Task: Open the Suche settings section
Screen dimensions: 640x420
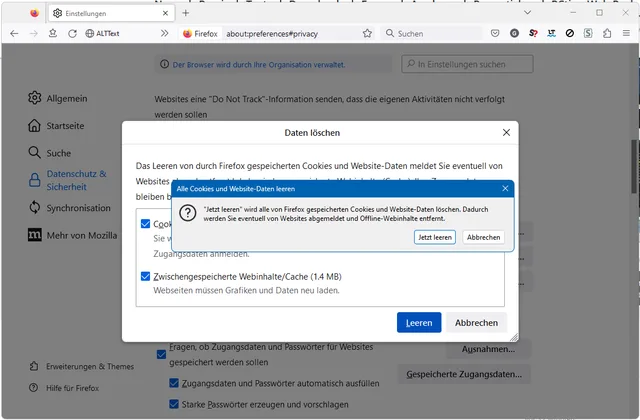Action: [49, 153]
